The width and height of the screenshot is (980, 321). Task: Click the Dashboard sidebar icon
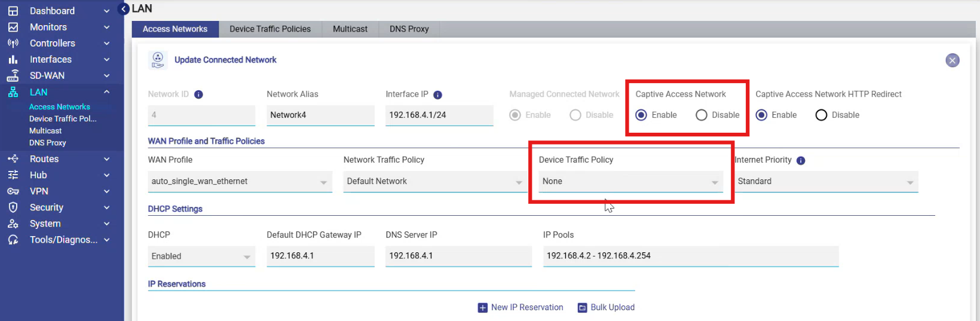pos(13,11)
